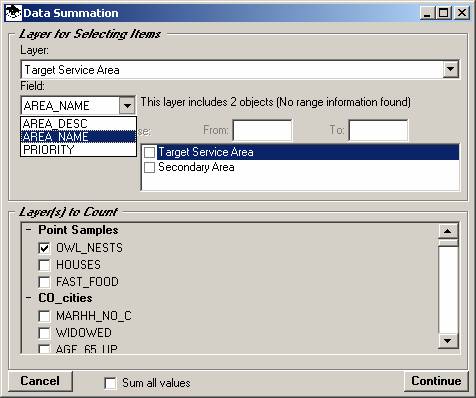Image resolution: width=476 pixels, height=398 pixels.
Task: Choose PRIORITY from the field list
Action: tap(78, 150)
